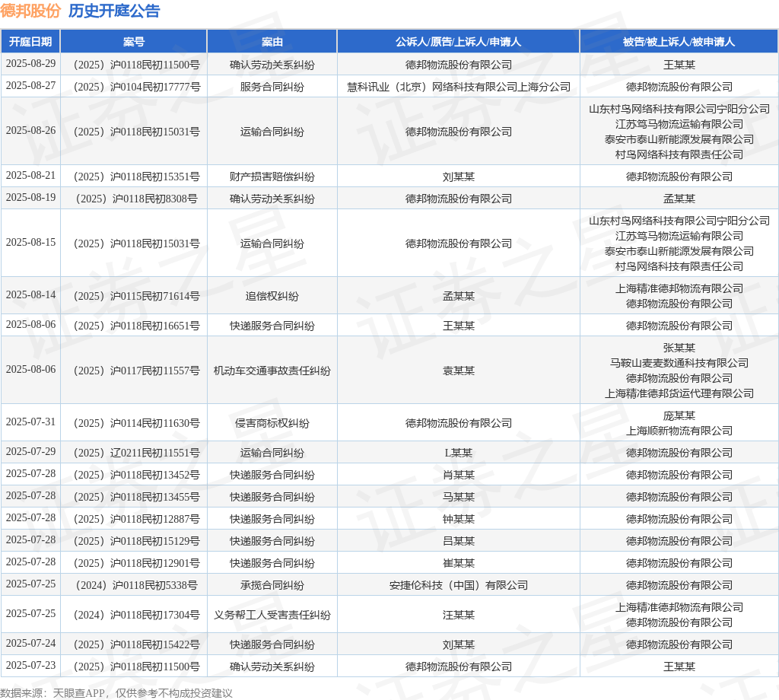Click the 公诉人/原告/上诉人/申请人 column header
The image size is (779, 700).
[x=458, y=42]
